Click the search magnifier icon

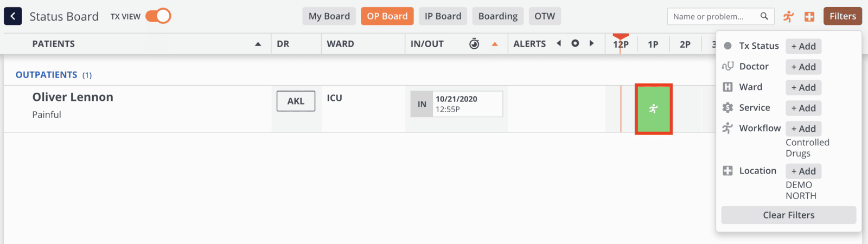[764, 16]
